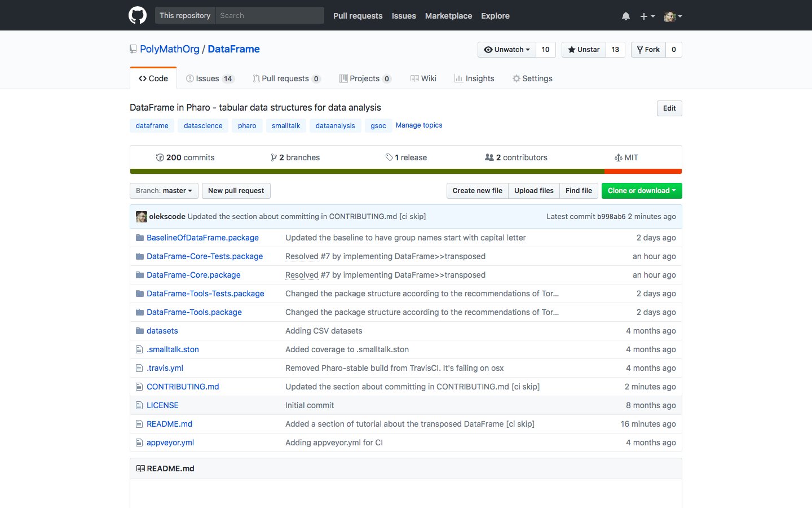The height and width of the screenshot is (508, 812).
Task: Open the notifications bell icon
Action: [x=626, y=16]
